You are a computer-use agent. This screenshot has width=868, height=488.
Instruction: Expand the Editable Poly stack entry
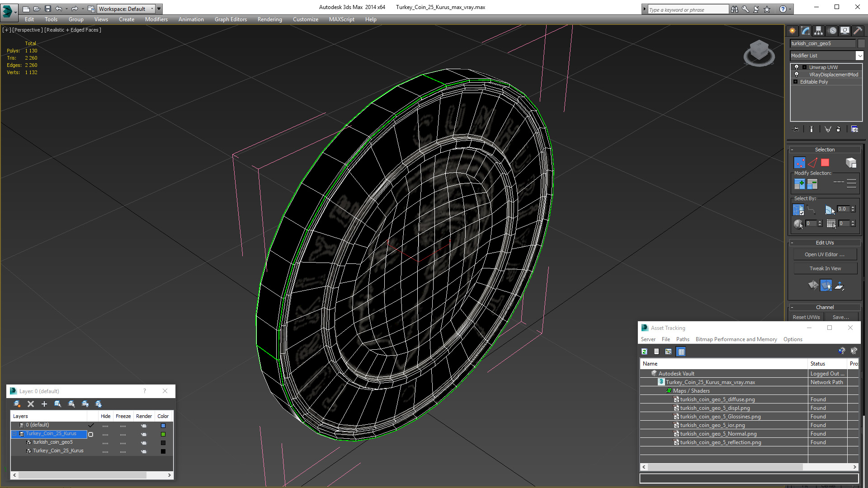[x=795, y=82]
